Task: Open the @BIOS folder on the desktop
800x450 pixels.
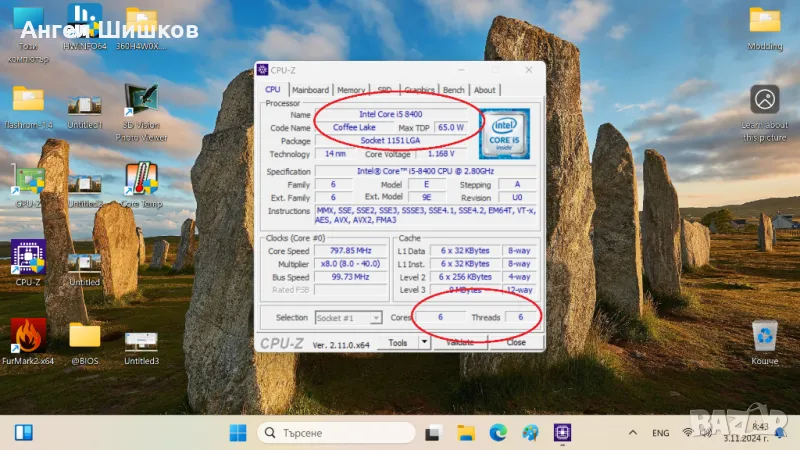Action: click(x=84, y=337)
